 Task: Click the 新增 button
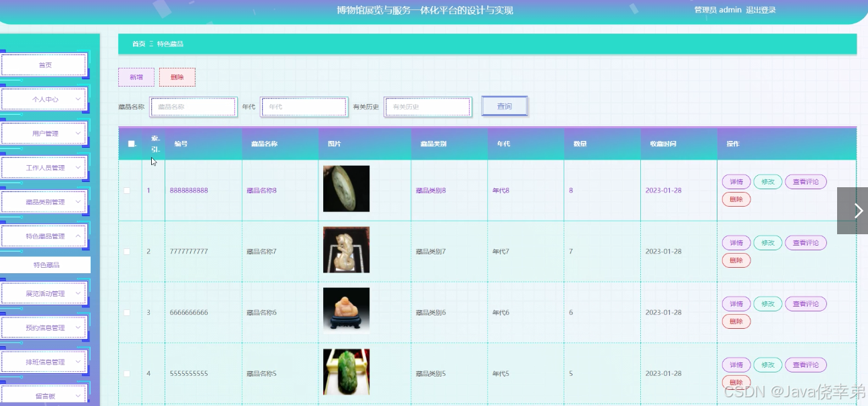tap(136, 77)
